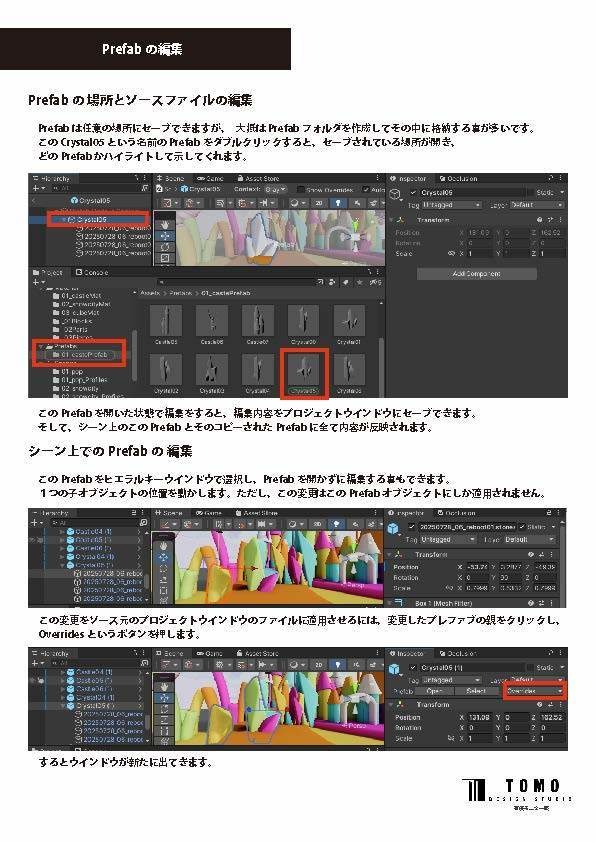Toggle the Static checkbox in the middle Inspector
This screenshot has height=842, width=596.
(x=522, y=527)
